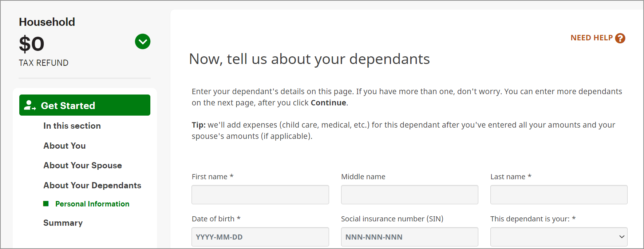This screenshot has height=249, width=644.
Task: Select the Last name text box
Action: 559,194
